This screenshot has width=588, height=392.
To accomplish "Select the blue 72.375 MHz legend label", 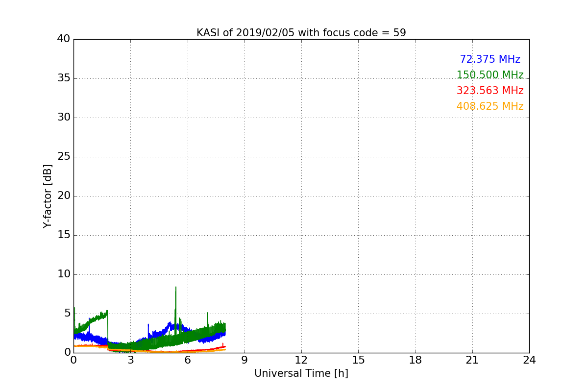I will click(490, 59).
